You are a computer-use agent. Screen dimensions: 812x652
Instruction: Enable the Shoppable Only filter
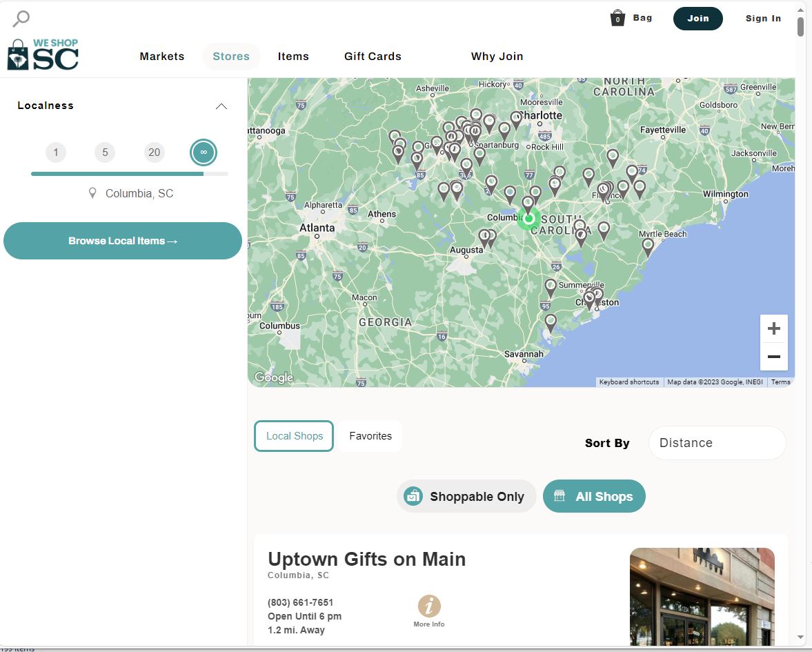pos(466,495)
